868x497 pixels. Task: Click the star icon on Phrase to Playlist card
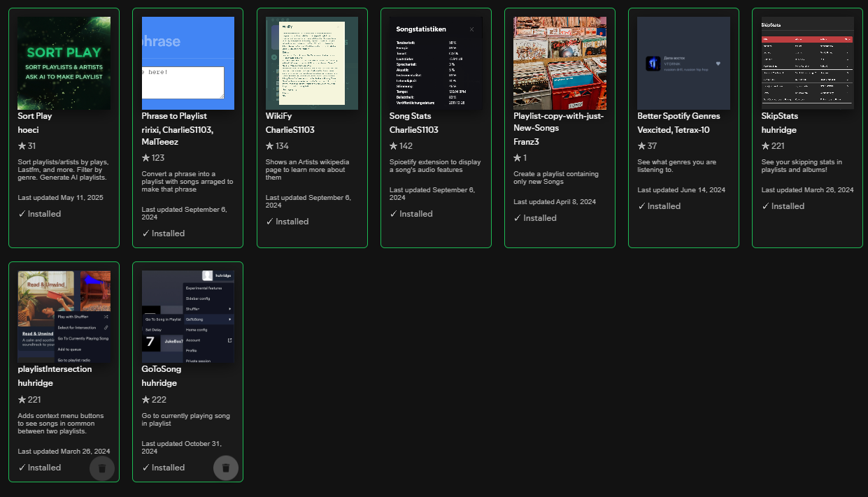(145, 158)
